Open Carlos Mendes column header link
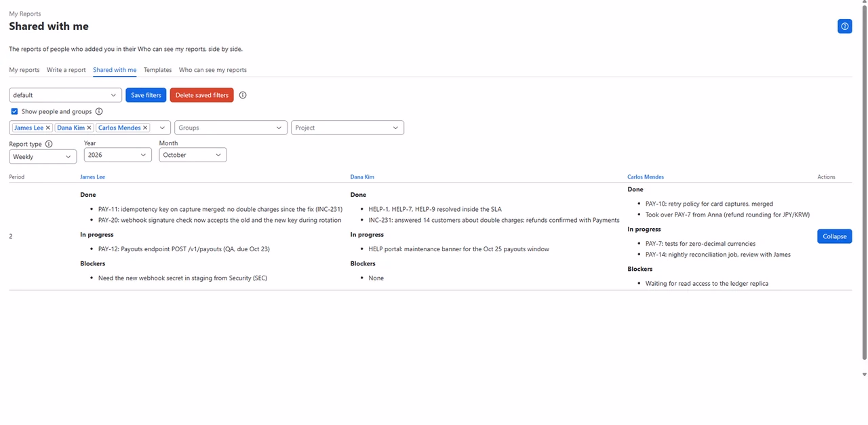This screenshot has height=425, width=868. [x=646, y=177]
